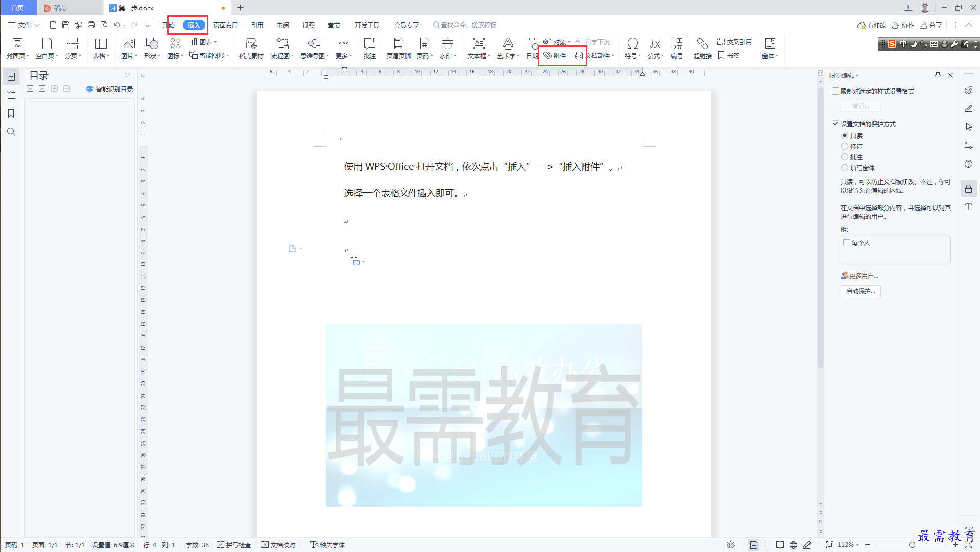Click the 启动保护... button
Viewport: 980px width, 552px height.
[x=861, y=291]
